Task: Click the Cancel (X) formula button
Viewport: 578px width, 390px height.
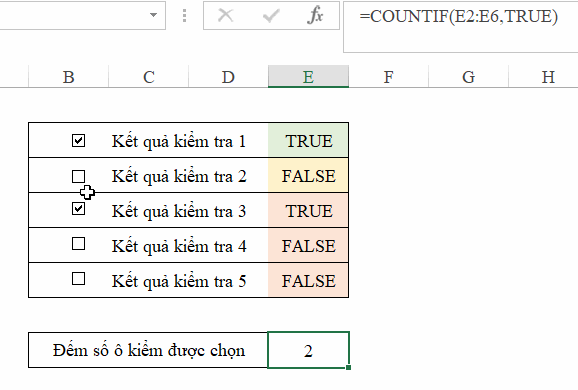Action: (225, 15)
